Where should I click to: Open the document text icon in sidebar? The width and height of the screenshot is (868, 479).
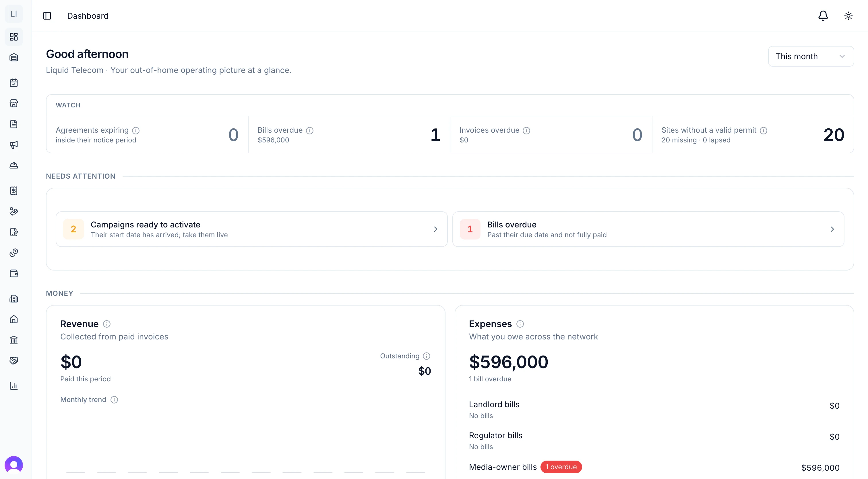(x=14, y=124)
